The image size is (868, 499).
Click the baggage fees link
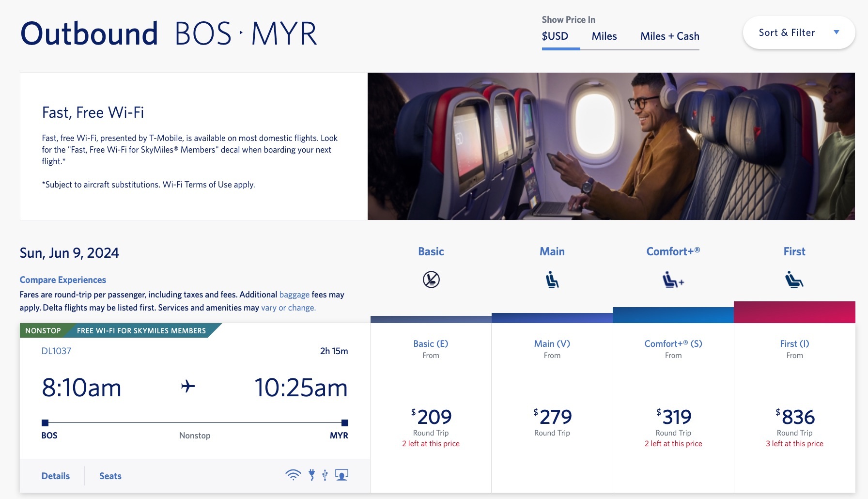[294, 295]
